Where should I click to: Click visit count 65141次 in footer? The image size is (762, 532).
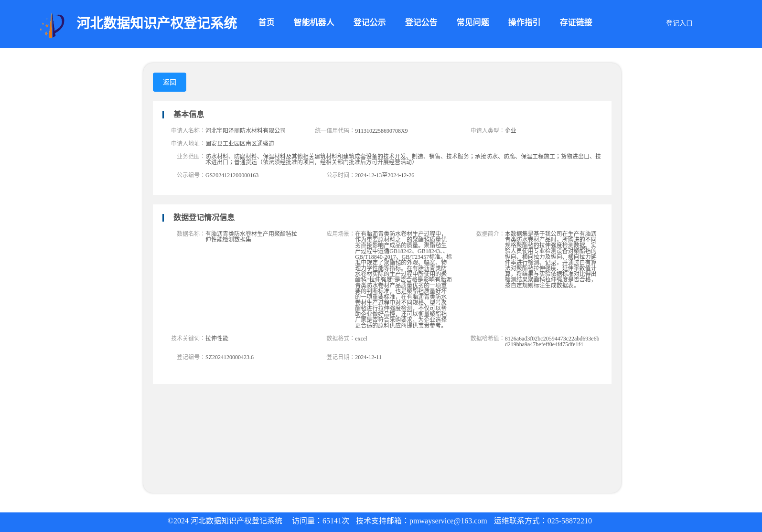tap(336, 521)
